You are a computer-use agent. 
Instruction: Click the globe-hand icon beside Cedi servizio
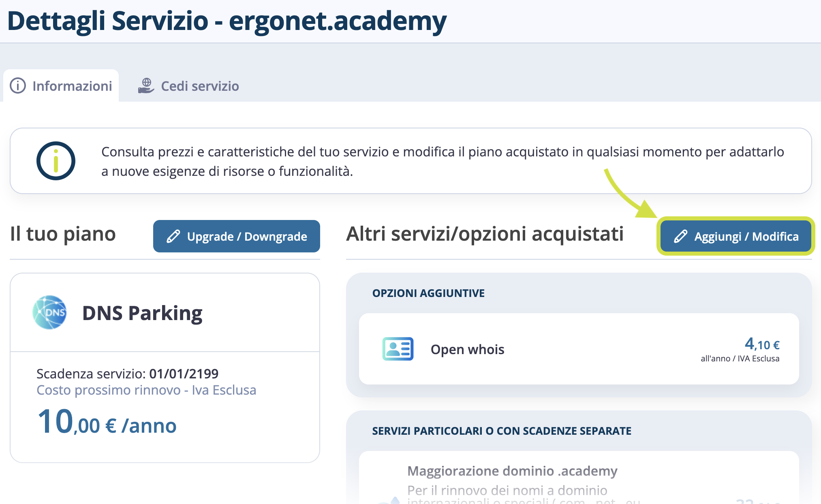[x=146, y=86]
